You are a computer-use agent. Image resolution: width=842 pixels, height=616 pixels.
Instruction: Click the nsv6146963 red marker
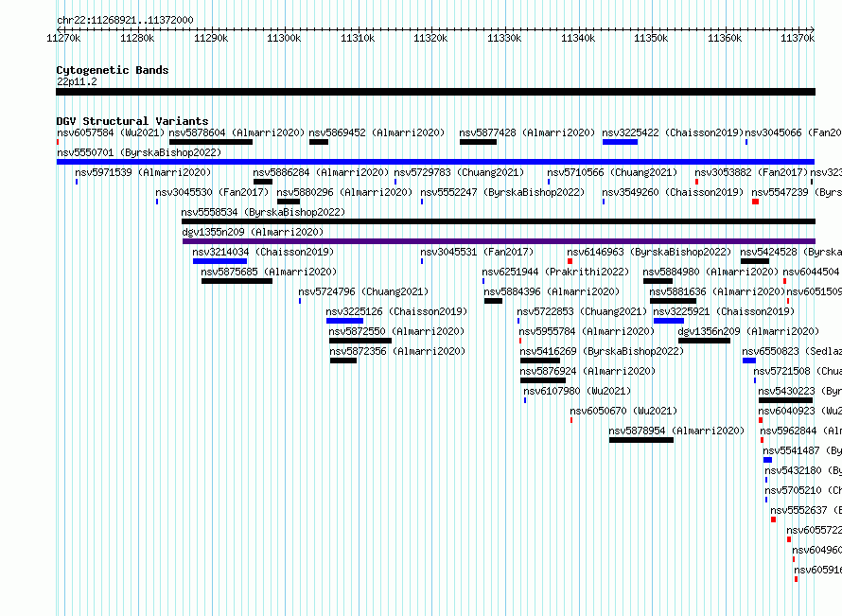pyautogui.click(x=570, y=261)
